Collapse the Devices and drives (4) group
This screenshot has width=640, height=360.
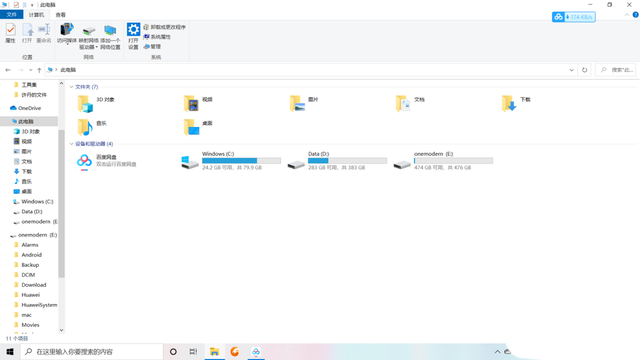pyautogui.click(x=71, y=144)
